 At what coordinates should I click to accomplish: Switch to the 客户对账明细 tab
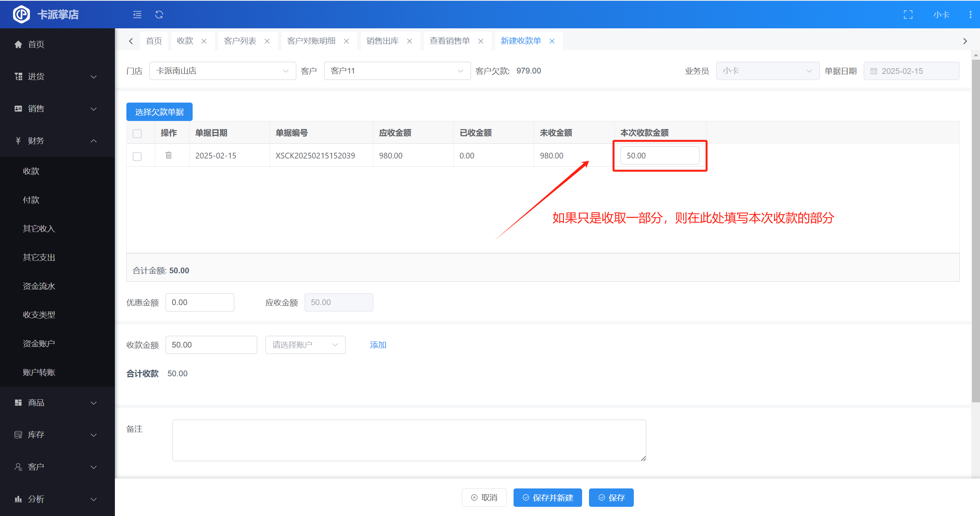click(x=311, y=41)
